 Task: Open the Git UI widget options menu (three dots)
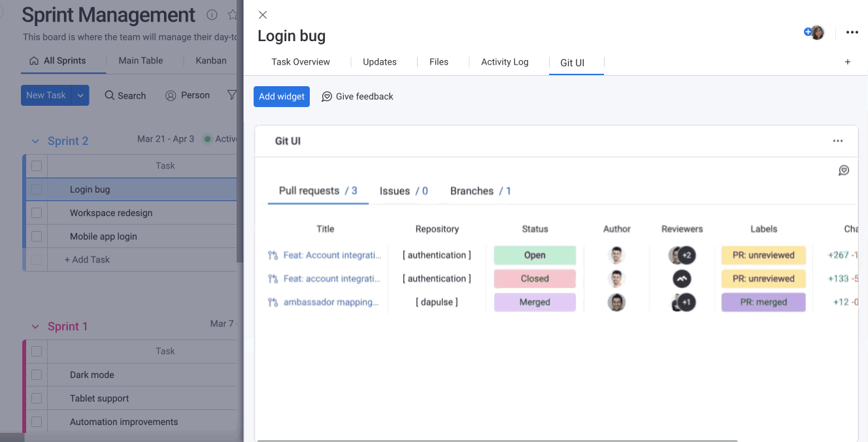(838, 140)
